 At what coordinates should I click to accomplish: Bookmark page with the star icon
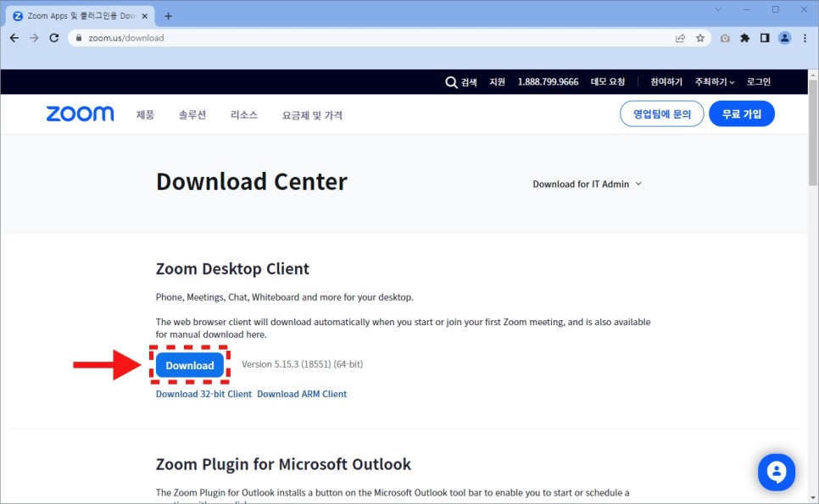coord(700,38)
